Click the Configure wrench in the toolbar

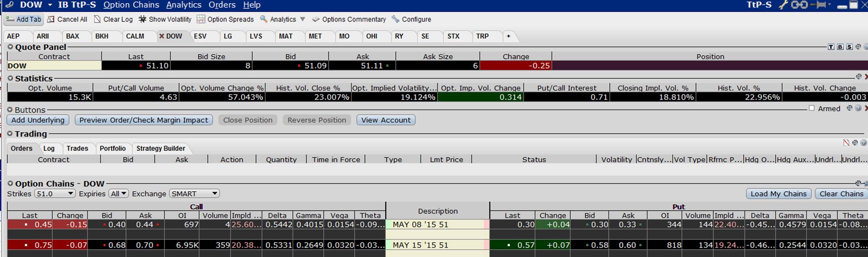click(395, 19)
